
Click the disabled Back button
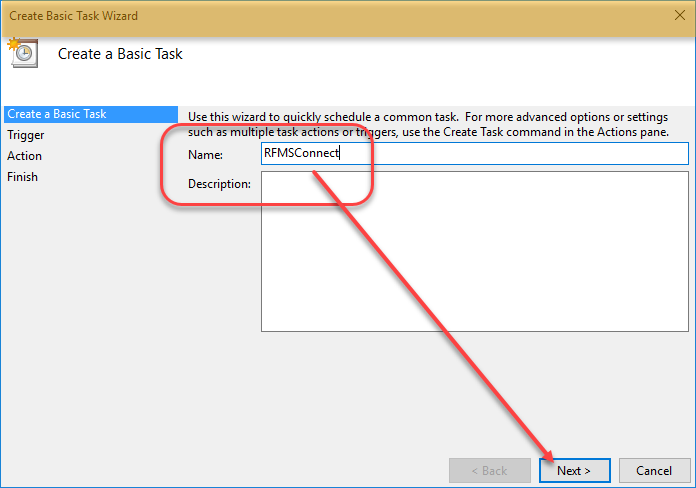click(x=490, y=470)
